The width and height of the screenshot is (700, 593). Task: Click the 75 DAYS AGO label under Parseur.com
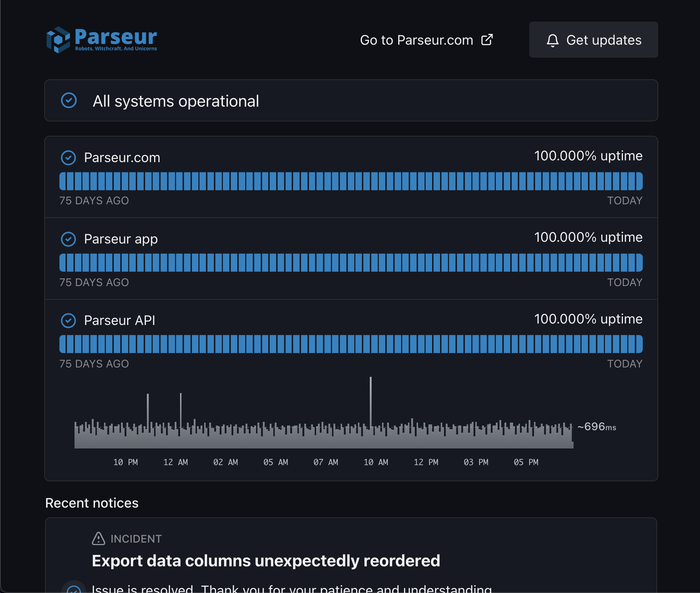[x=94, y=201]
